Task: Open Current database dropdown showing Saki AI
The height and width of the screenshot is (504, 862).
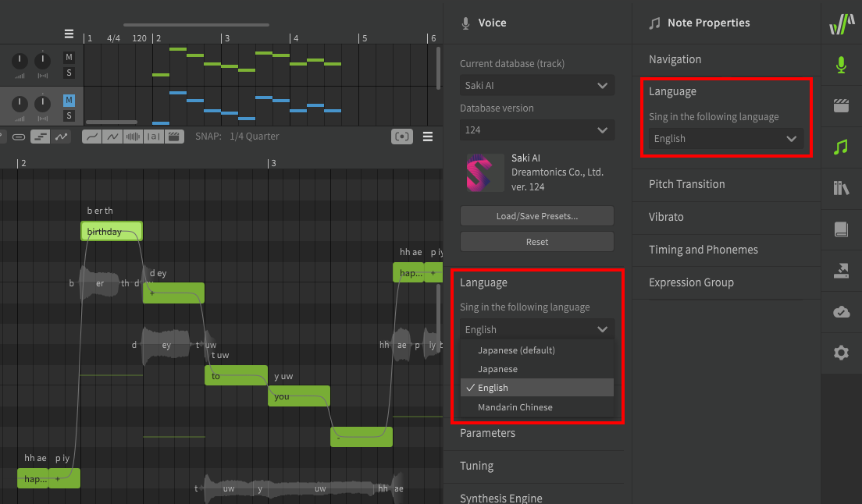Action: click(536, 85)
